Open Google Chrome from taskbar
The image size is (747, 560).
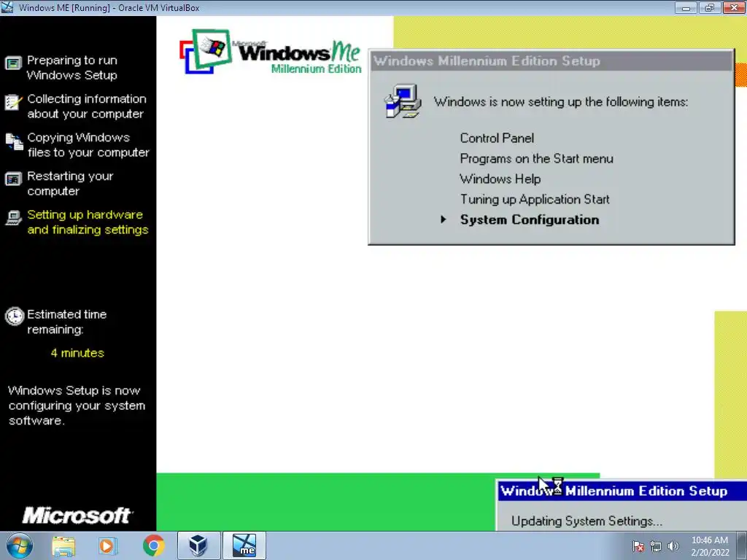point(153,545)
